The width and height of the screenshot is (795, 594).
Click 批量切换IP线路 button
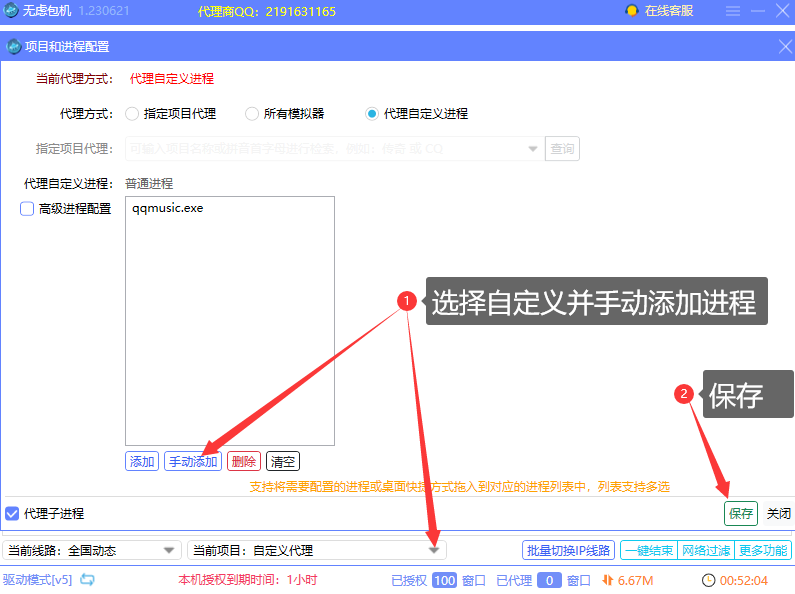pos(568,550)
